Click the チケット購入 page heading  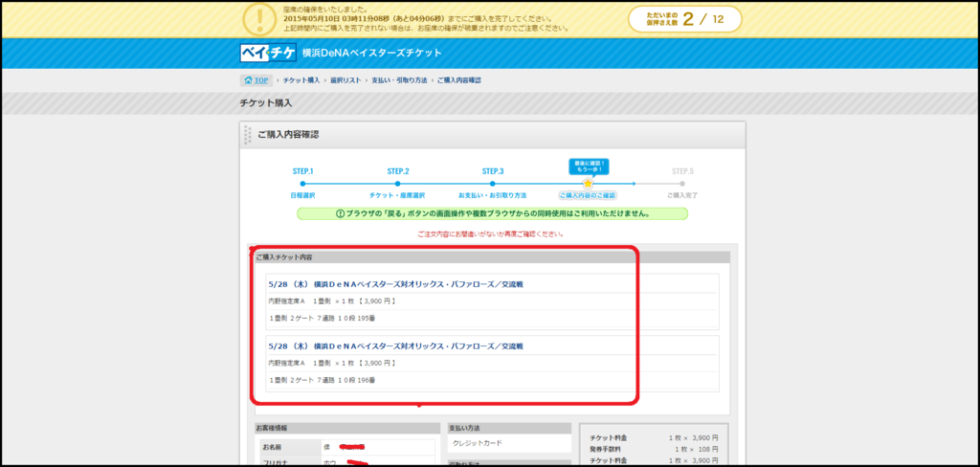[266, 103]
